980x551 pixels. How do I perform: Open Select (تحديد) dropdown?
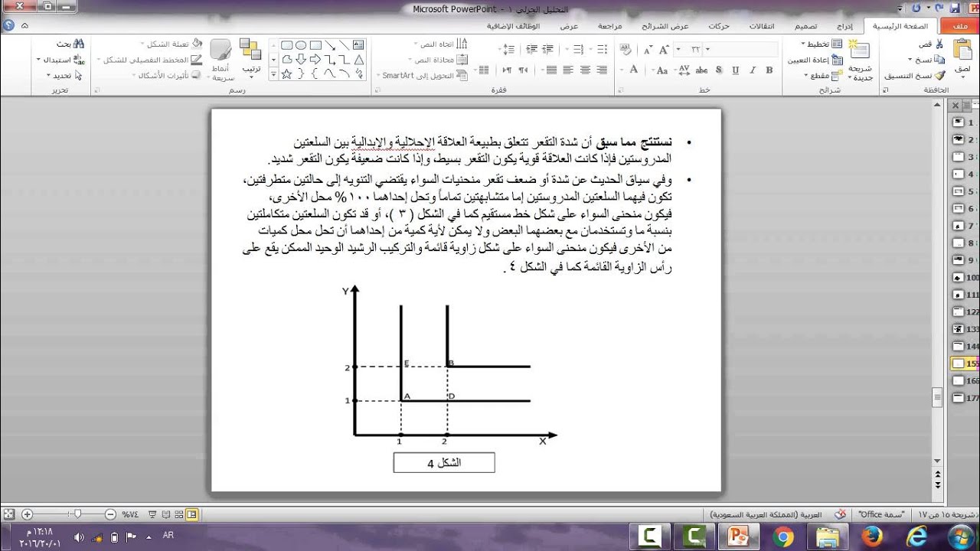click(64, 76)
